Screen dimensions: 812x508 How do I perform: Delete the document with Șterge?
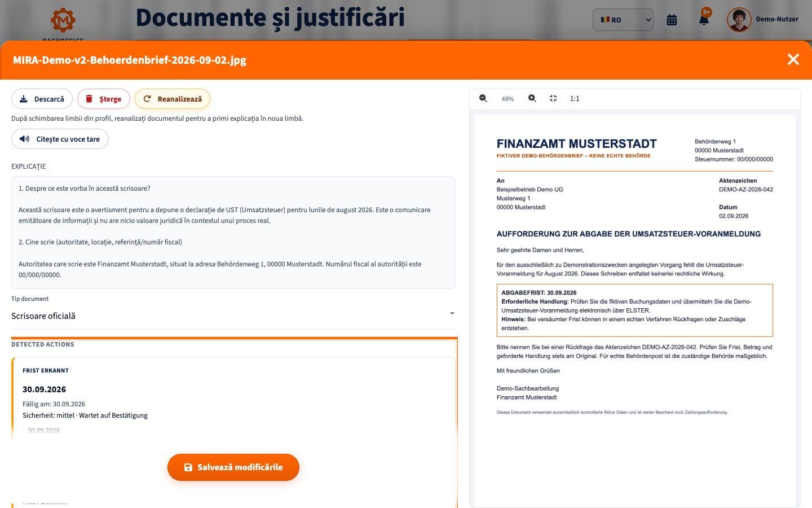pos(104,99)
